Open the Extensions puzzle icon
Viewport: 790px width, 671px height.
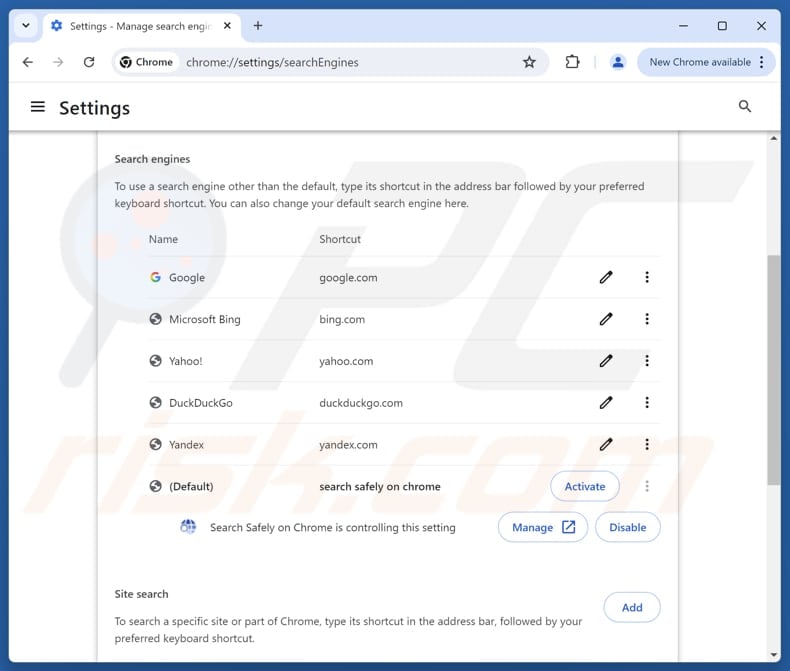572,62
